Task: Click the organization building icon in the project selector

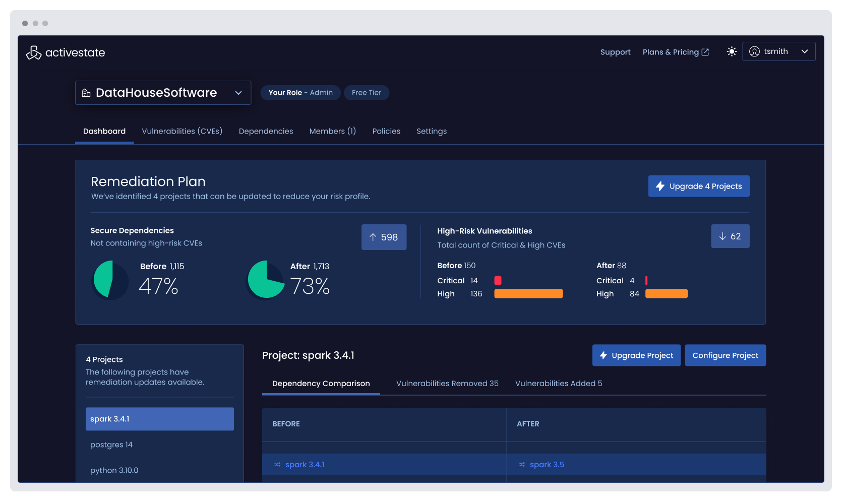Action: click(86, 93)
